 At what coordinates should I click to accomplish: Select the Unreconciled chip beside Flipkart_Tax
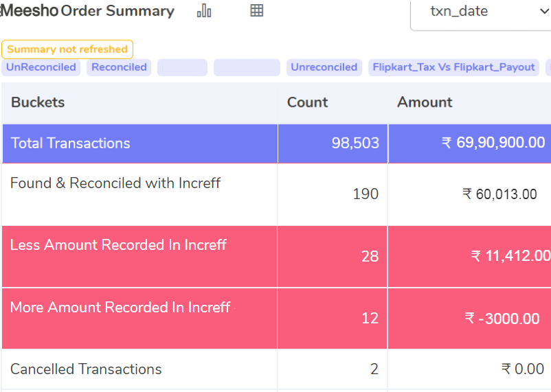click(324, 67)
